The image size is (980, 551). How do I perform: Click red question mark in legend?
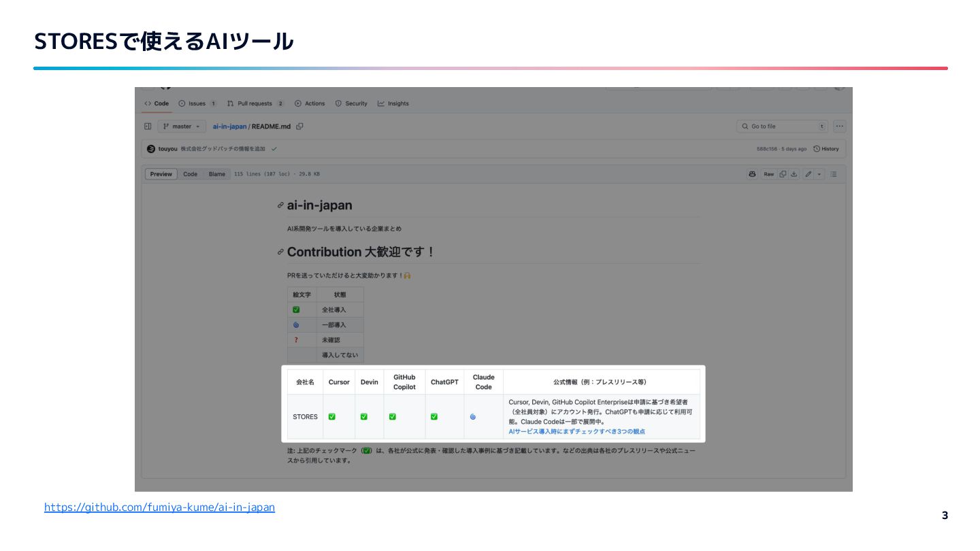296,340
